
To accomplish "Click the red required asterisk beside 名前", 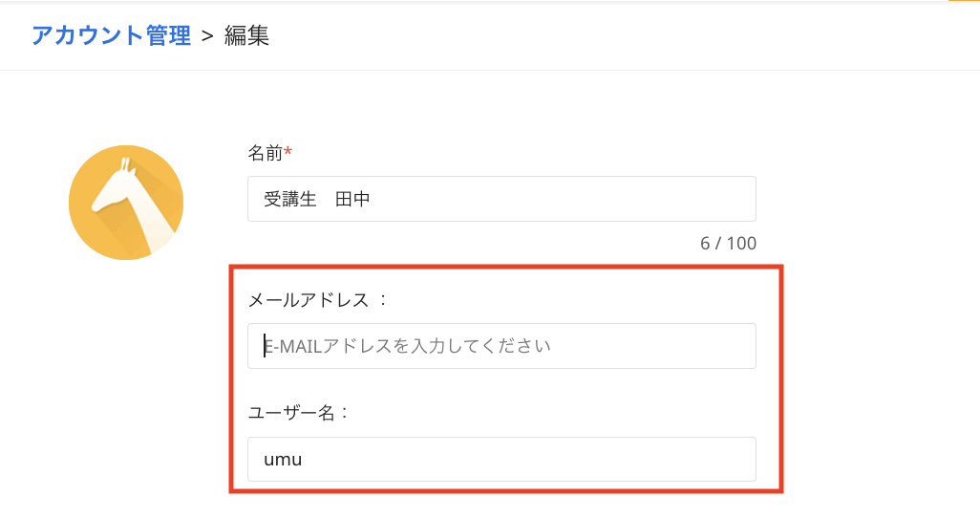I will [288, 152].
